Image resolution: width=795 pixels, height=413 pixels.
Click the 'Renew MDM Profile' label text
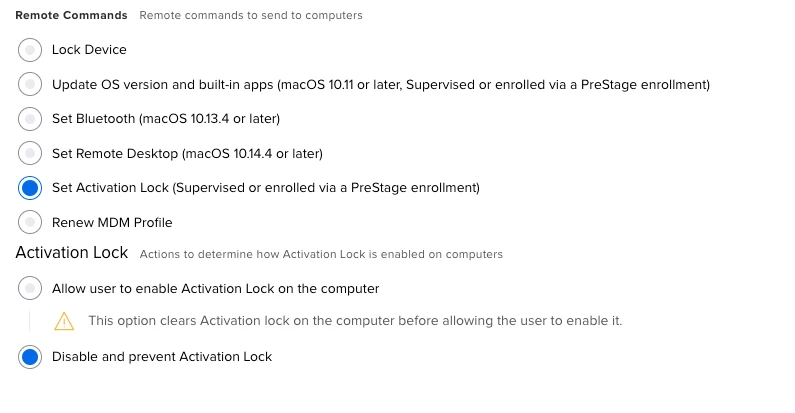click(112, 222)
